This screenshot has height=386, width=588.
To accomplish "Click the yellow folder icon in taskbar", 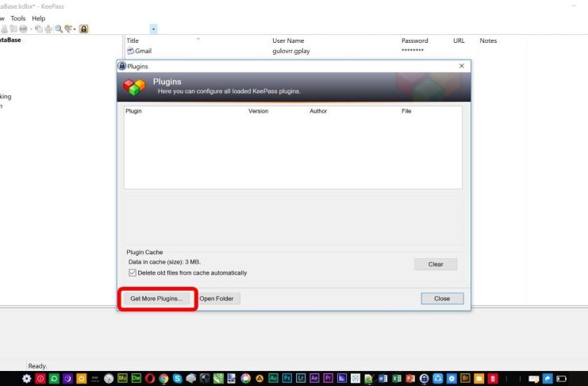I will (x=478, y=379).
